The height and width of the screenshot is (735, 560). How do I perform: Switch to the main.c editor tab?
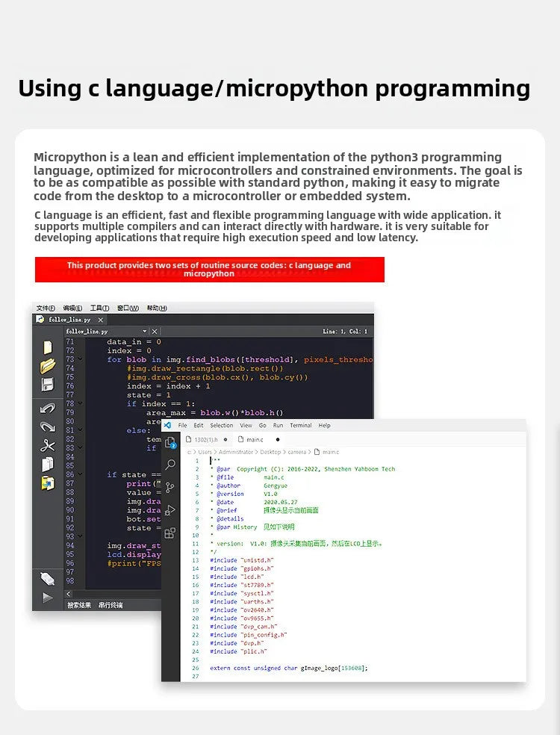[x=258, y=440]
